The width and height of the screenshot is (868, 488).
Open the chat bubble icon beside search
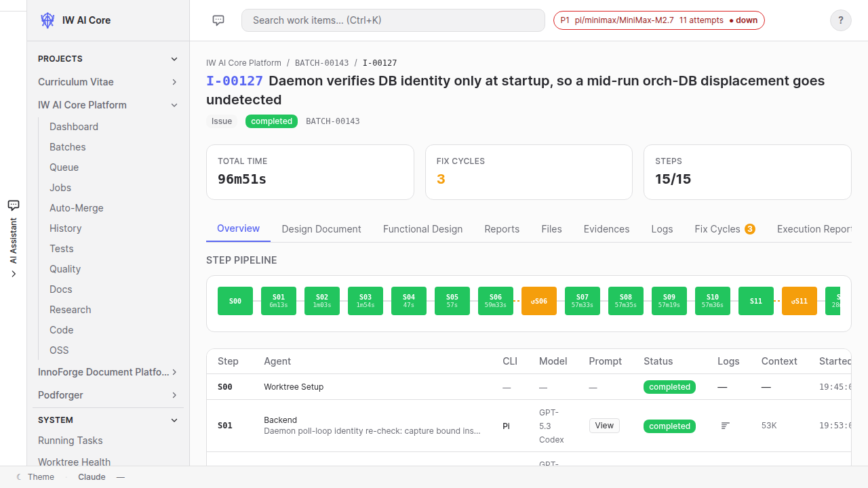point(218,20)
